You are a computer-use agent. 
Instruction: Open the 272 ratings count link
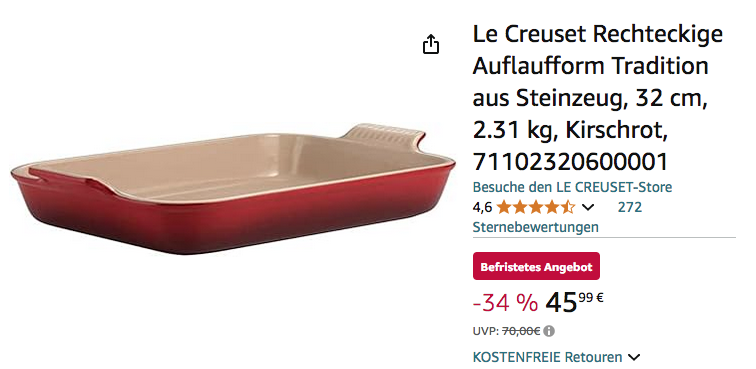pyautogui.click(x=630, y=207)
